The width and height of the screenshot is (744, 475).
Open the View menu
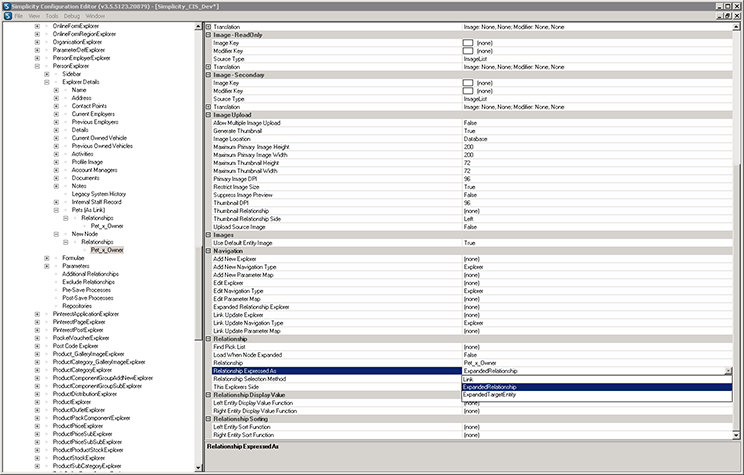pos(34,16)
